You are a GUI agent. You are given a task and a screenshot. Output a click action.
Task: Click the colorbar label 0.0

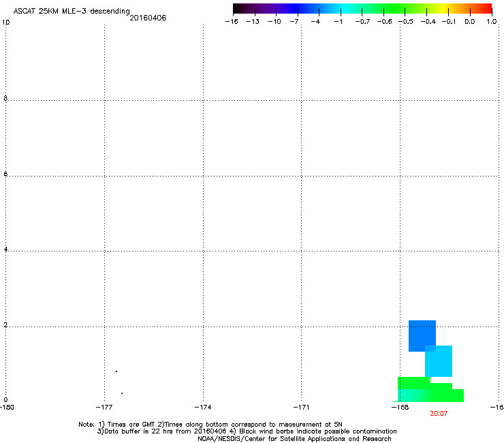pyautogui.click(x=470, y=22)
